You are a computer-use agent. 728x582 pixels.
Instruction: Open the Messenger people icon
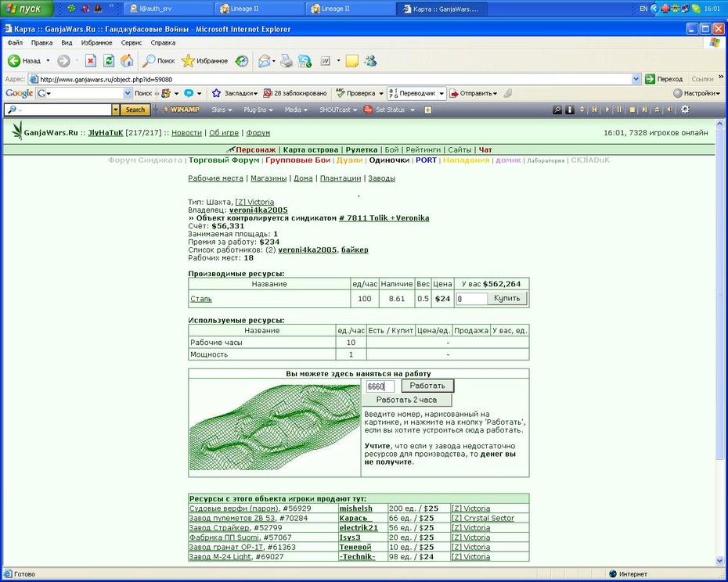click(370, 61)
